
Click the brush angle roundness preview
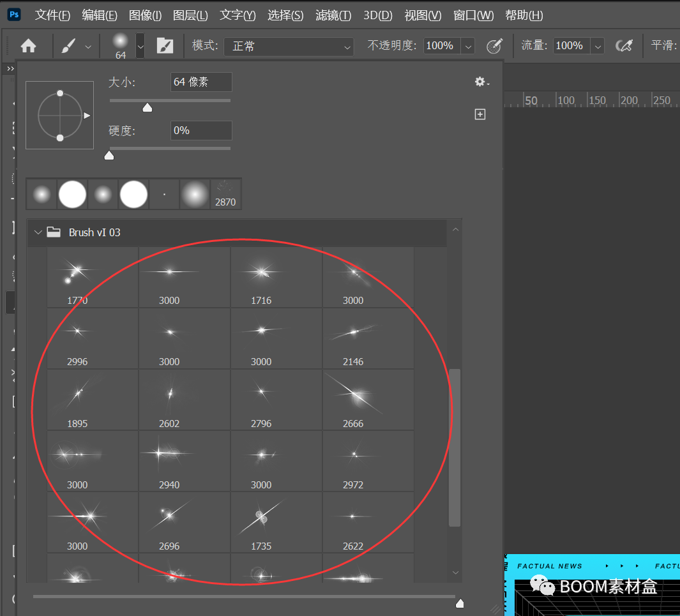pos(59,116)
